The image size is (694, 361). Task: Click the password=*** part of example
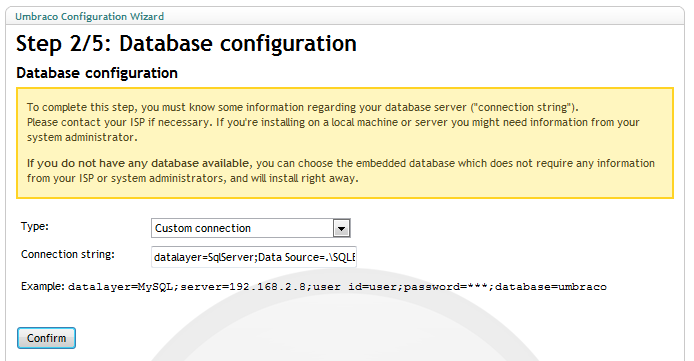tap(447, 287)
